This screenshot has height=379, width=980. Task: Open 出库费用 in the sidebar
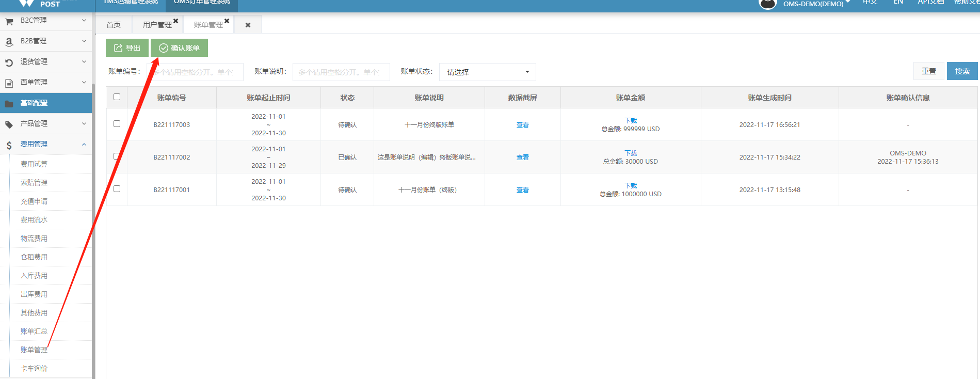coord(34,294)
